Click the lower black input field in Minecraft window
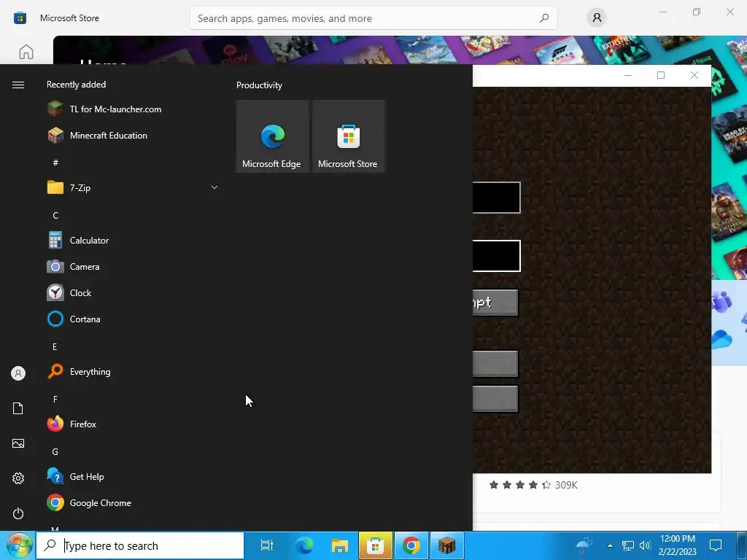 496,256
